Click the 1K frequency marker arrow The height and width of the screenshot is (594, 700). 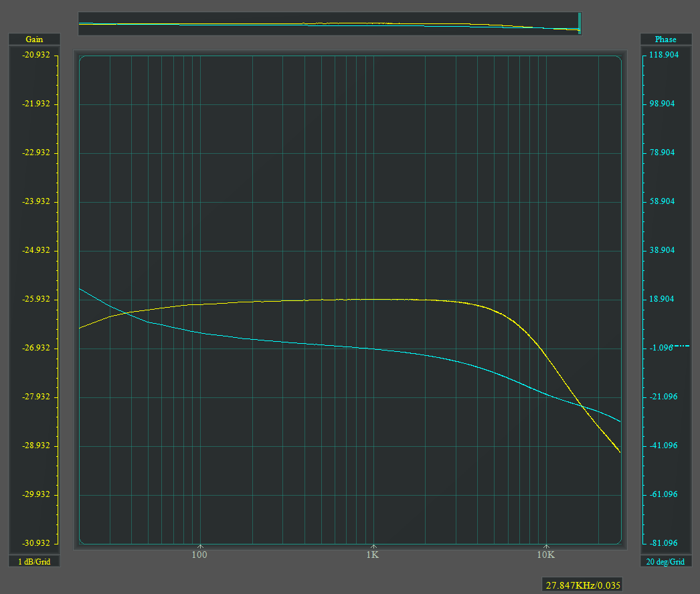373,547
